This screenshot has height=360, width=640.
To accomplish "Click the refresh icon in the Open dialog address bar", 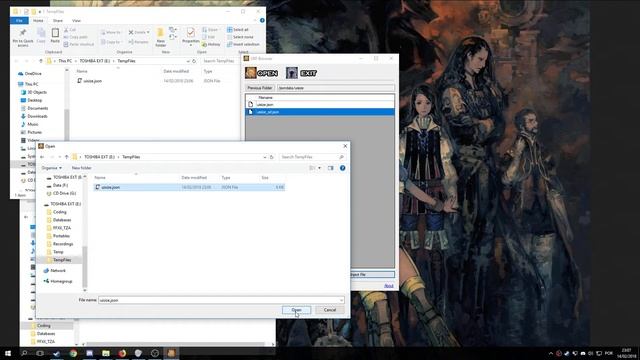I will [x=271, y=157].
